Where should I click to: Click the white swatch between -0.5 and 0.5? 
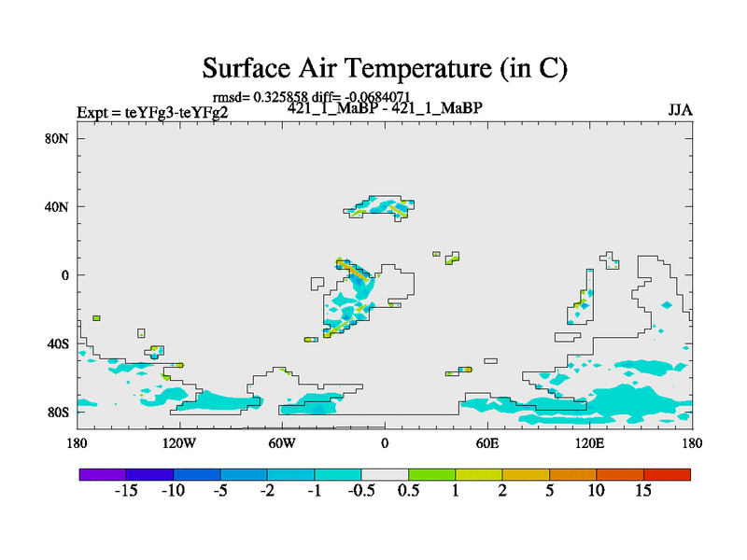(x=385, y=474)
